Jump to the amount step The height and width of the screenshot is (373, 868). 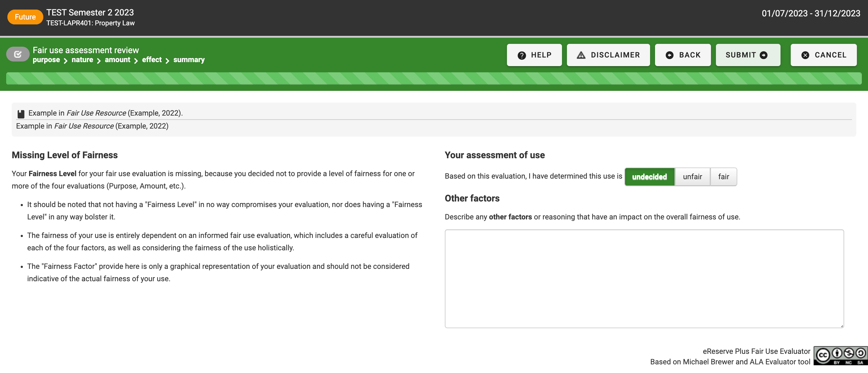117,60
